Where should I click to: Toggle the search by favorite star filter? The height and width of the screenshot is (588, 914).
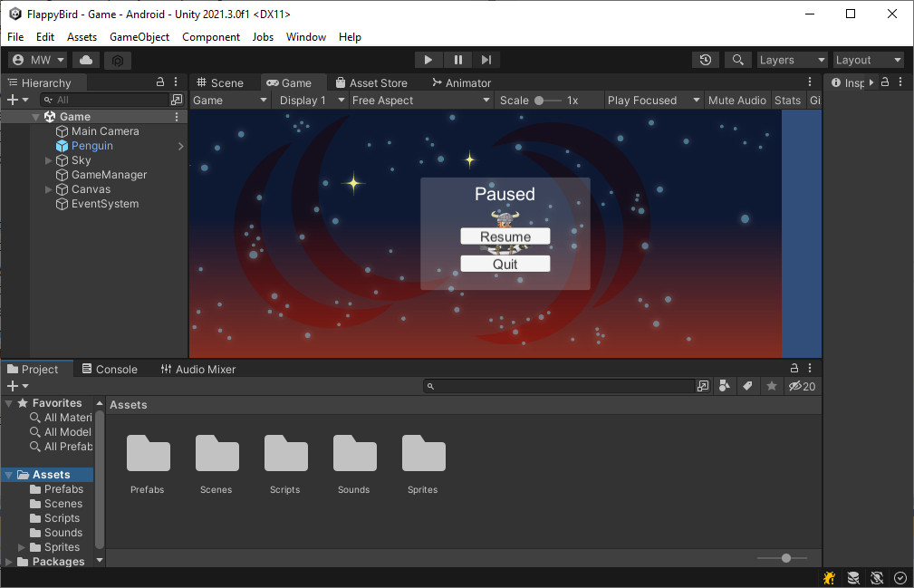click(x=771, y=386)
